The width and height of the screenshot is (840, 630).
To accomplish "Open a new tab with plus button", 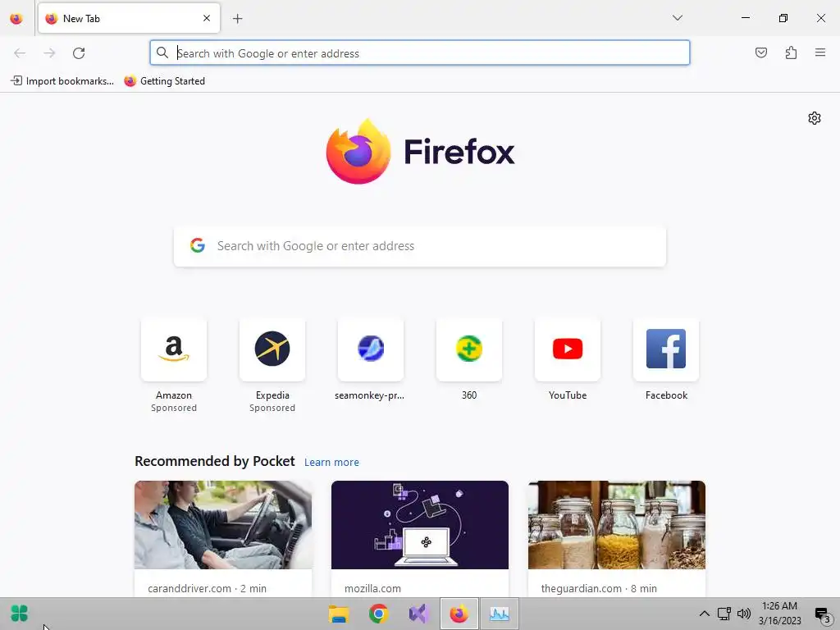I will pos(237,19).
